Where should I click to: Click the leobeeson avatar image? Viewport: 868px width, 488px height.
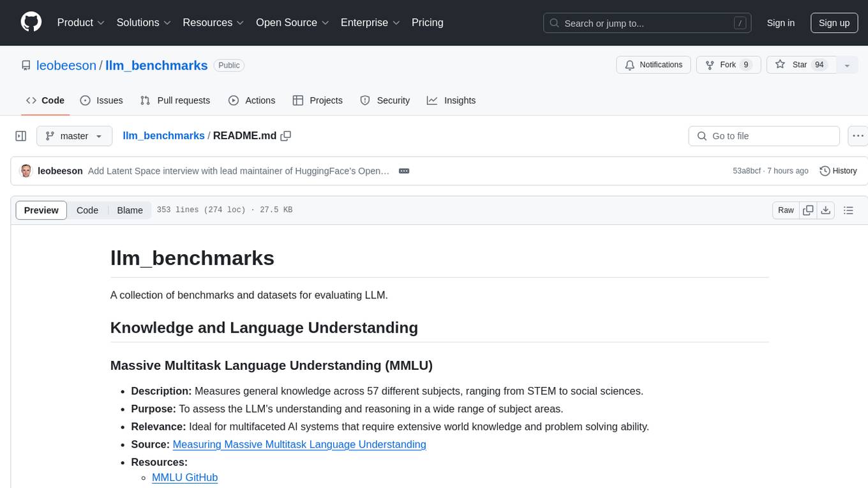coord(26,171)
